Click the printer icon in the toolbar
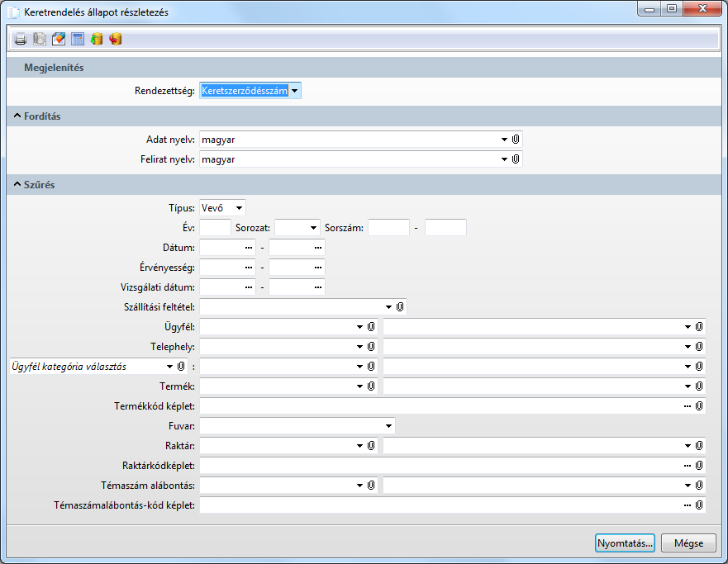 (x=21, y=39)
